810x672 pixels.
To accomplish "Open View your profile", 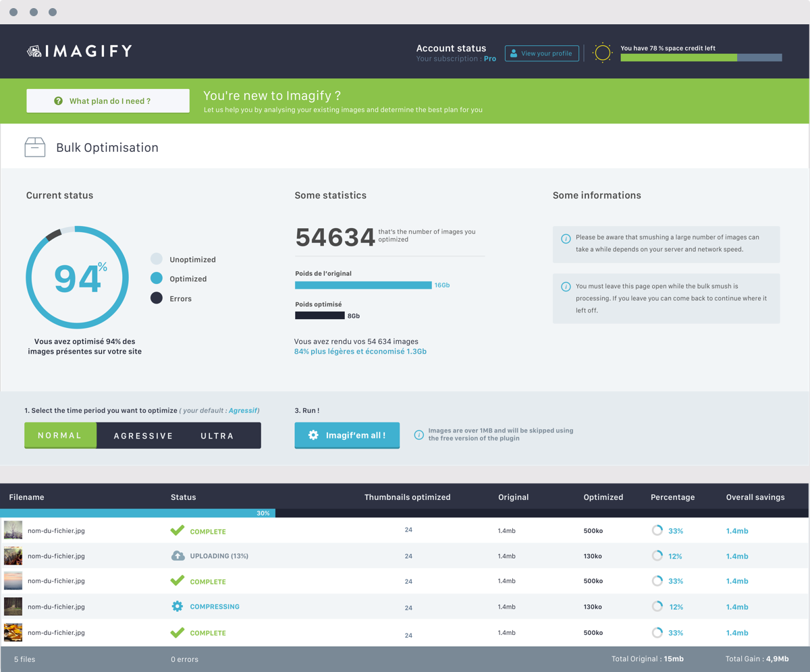I will coord(541,53).
